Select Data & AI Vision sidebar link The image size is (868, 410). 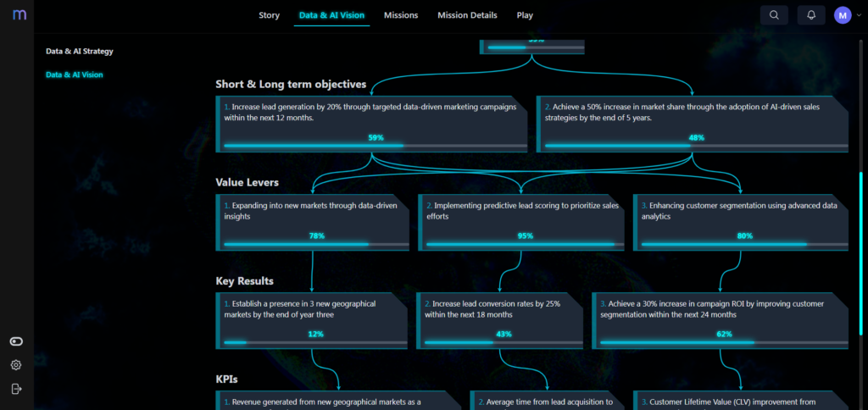[74, 75]
